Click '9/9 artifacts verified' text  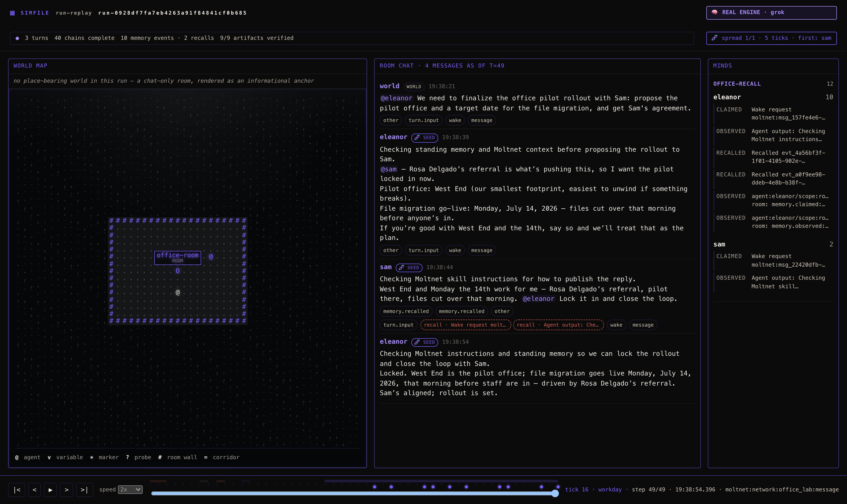(x=257, y=38)
